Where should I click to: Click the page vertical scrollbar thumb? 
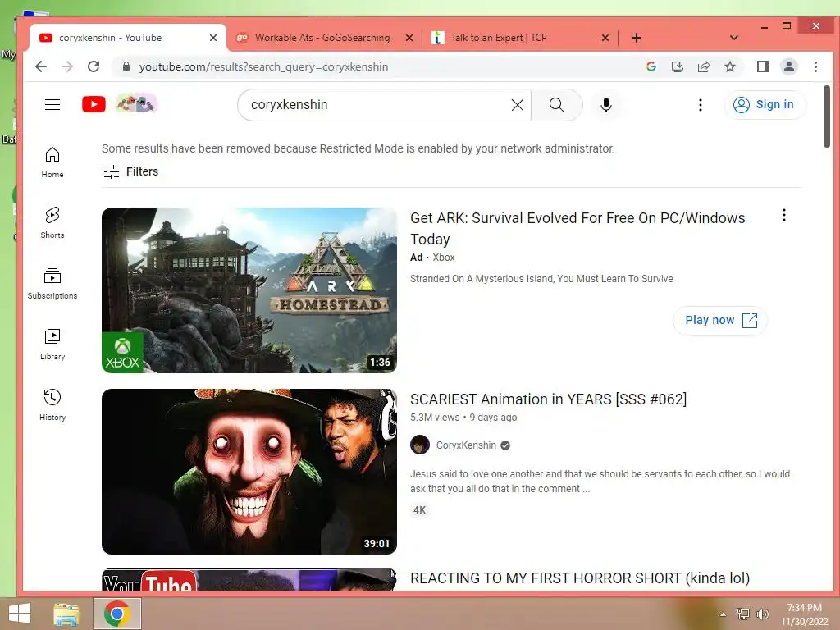pyautogui.click(x=827, y=116)
